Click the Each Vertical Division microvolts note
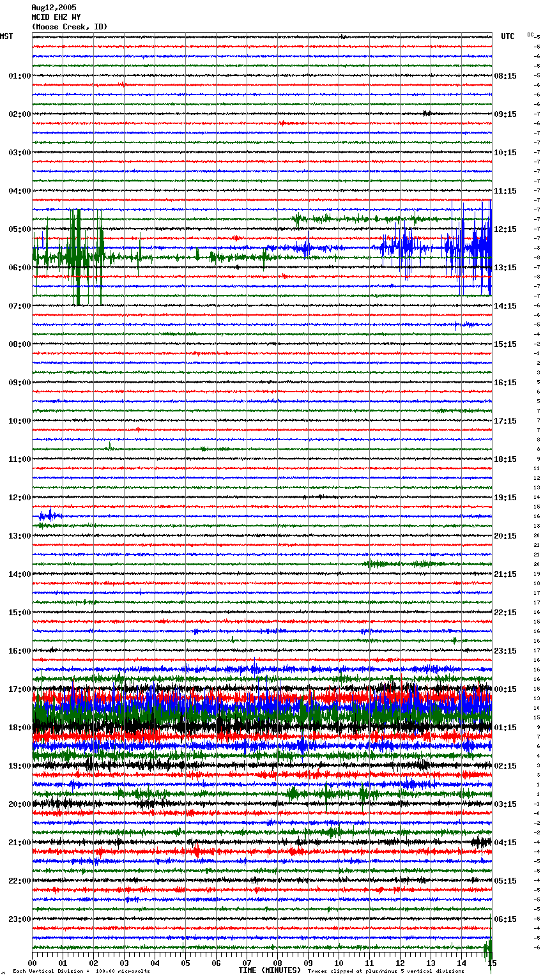This screenshot has height=980, width=543. (81, 971)
